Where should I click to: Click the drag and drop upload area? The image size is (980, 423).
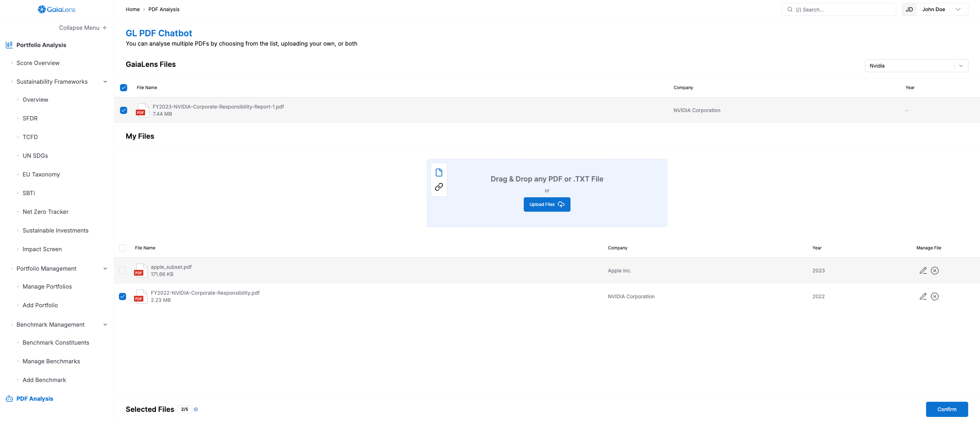pos(547,193)
